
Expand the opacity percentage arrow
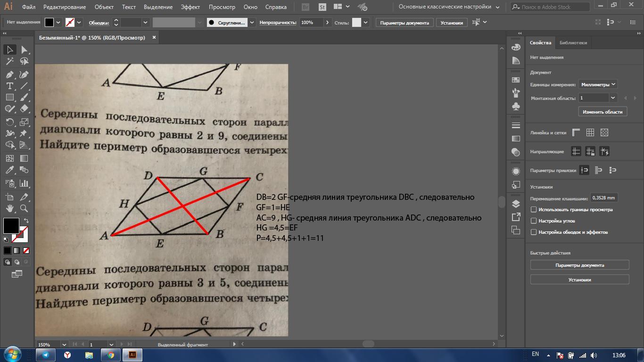click(x=327, y=22)
